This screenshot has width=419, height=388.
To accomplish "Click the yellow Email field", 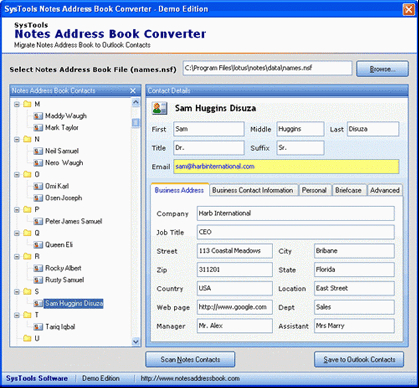I will 286,167.
